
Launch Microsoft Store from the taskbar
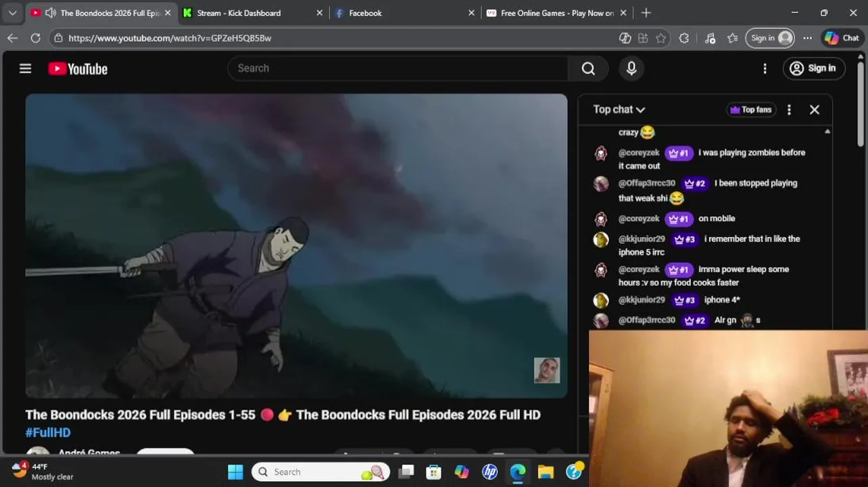pyautogui.click(x=434, y=471)
